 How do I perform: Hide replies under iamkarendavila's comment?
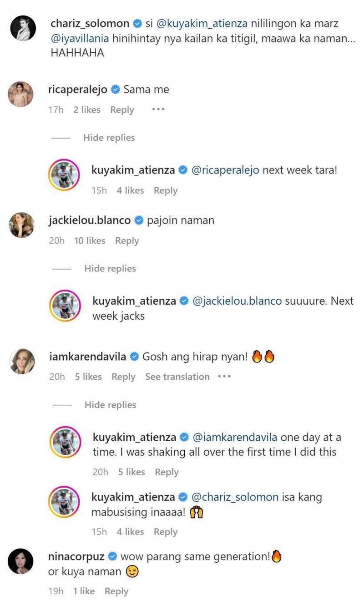pos(110,405)
